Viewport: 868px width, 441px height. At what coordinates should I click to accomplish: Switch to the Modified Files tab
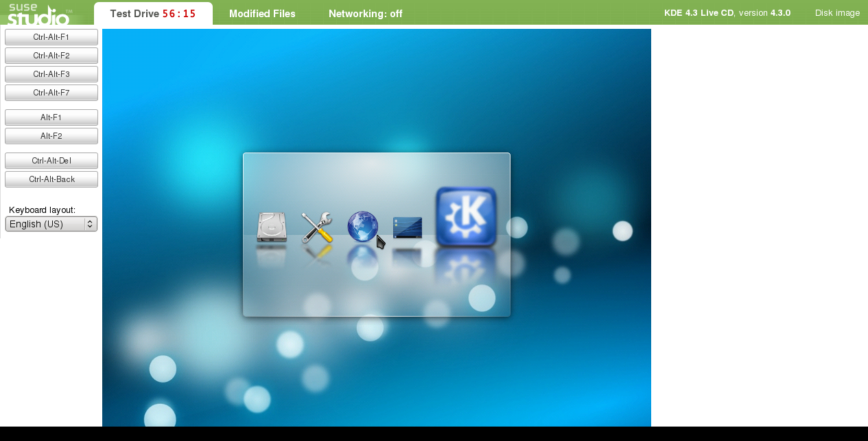click(262, 14)
